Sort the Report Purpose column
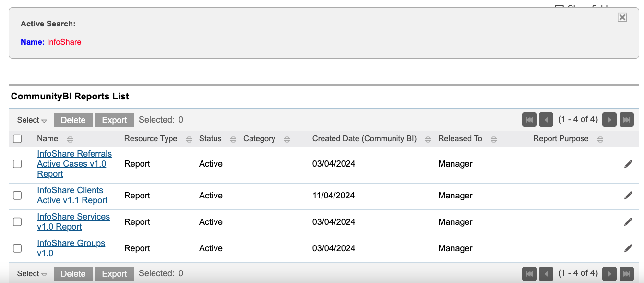Image resolution: width=644 pixels, height=283 pixels. 600,139
